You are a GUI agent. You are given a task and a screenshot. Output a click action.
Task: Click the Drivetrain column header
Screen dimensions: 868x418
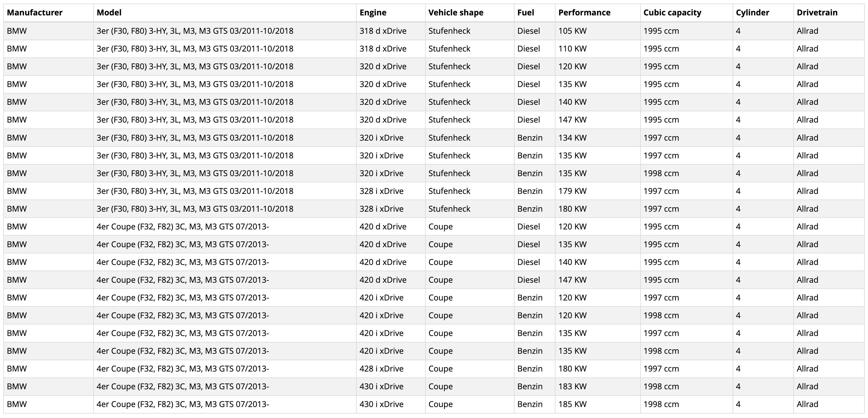pyautogui.click(x=817, y=13)
